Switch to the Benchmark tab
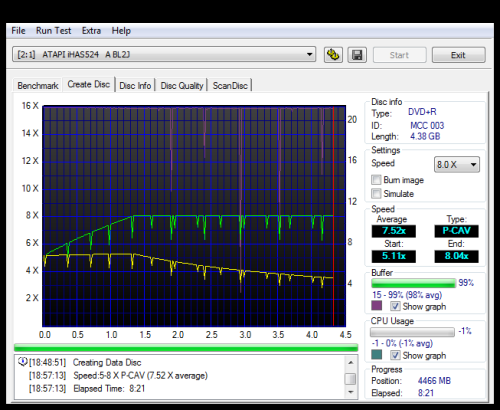Image resolution: width=500 pixels, height=410 pixels. pyautogui.click(x=38, y=86)
